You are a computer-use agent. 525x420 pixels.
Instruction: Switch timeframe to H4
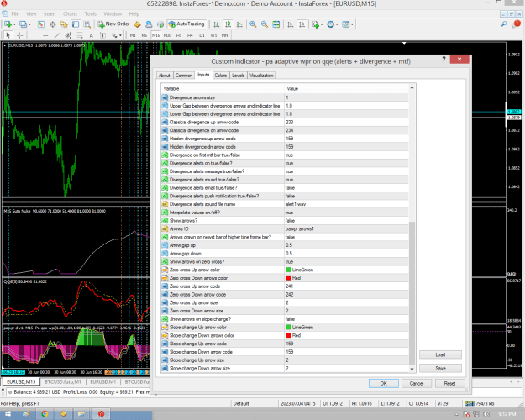point(190,35)
